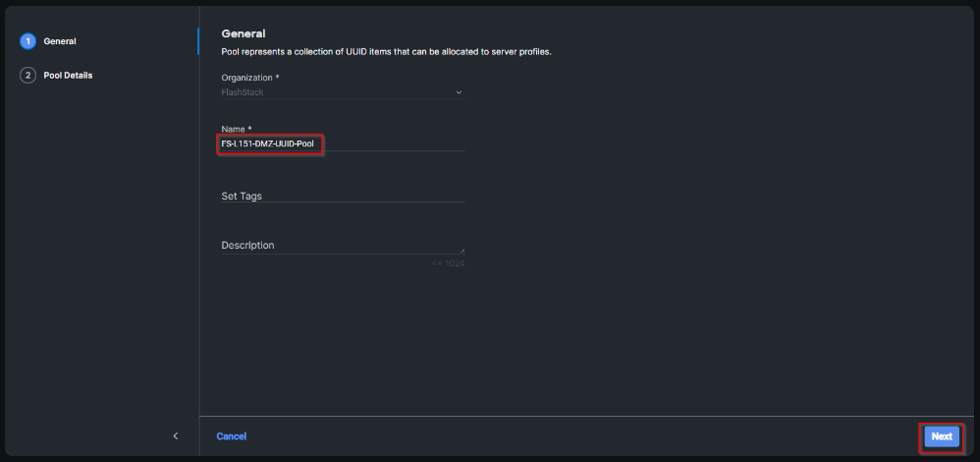Image resolution: width=980 pixels, height=462 pixels.
Task: Focus the Set Tags input
Action: [343, 196]
